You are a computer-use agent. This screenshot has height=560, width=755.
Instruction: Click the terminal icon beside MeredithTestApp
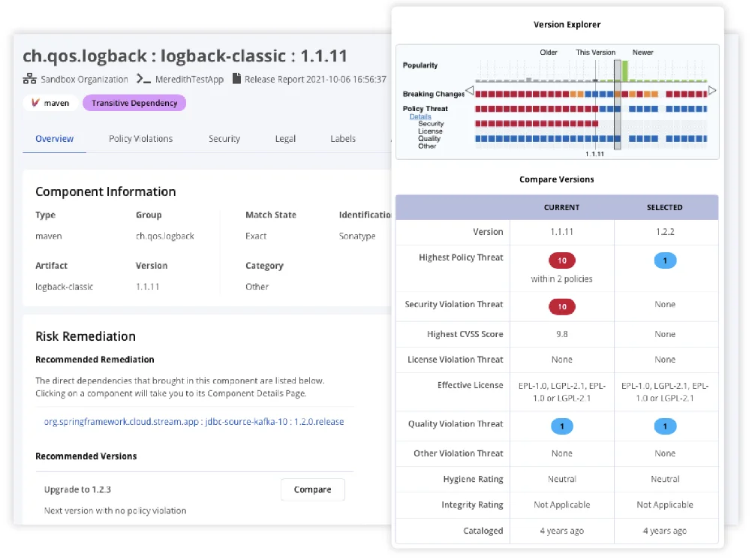tap(143, 79)
